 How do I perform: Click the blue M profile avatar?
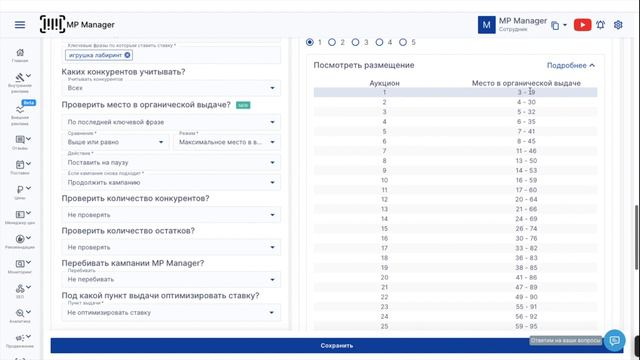[x=487, y=25]
